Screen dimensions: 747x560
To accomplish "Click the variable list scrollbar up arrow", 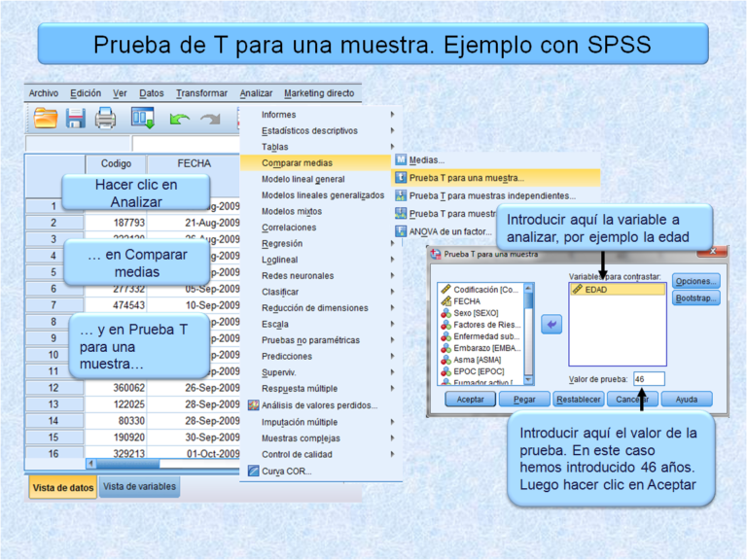I will pos(528,288).
